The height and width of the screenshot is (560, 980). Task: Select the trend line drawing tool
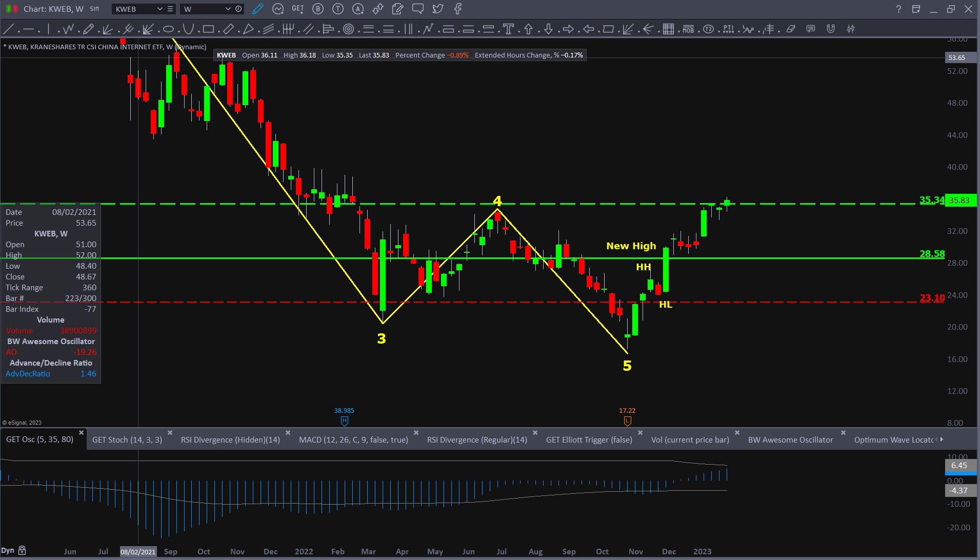9,29
